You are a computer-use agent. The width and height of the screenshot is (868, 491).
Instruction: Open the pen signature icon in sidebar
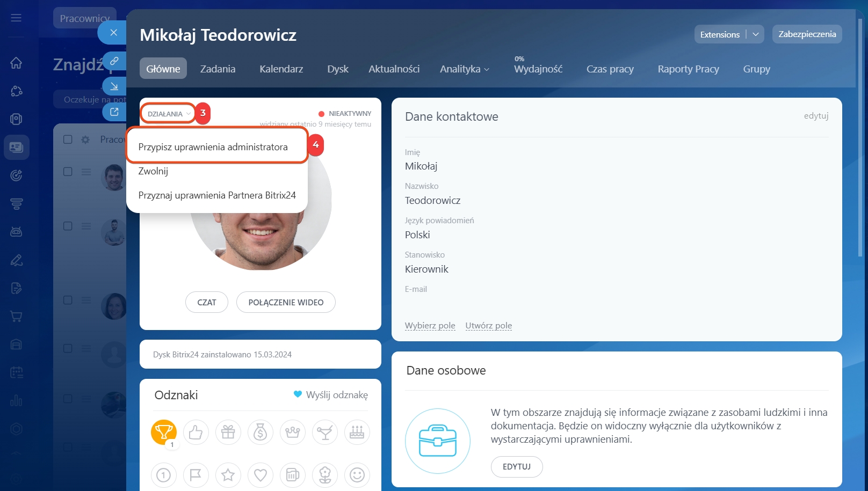coord(16,260)
